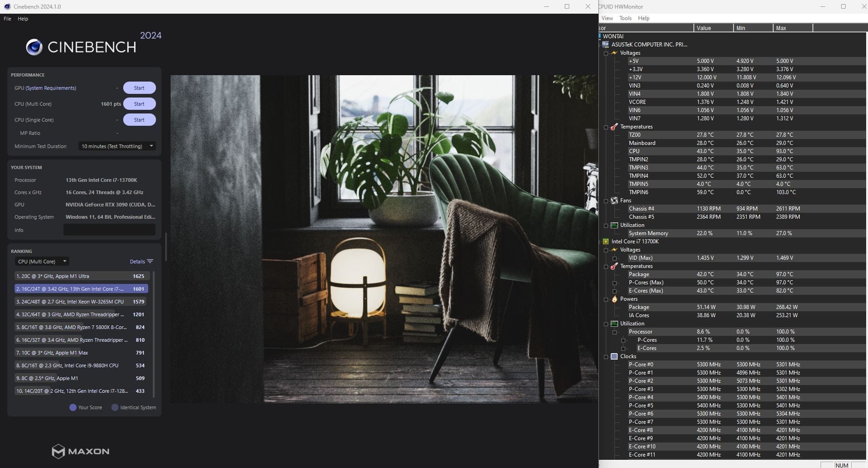
Task: Open Cinebench File menu
Action: click(x=7, y=19)
